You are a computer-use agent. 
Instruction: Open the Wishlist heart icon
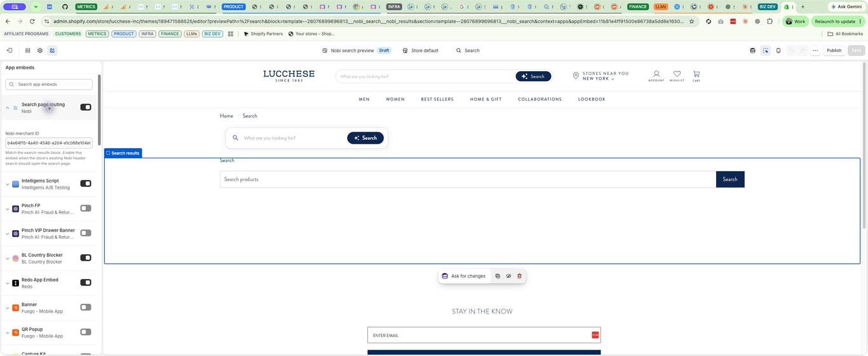(677, 76)
